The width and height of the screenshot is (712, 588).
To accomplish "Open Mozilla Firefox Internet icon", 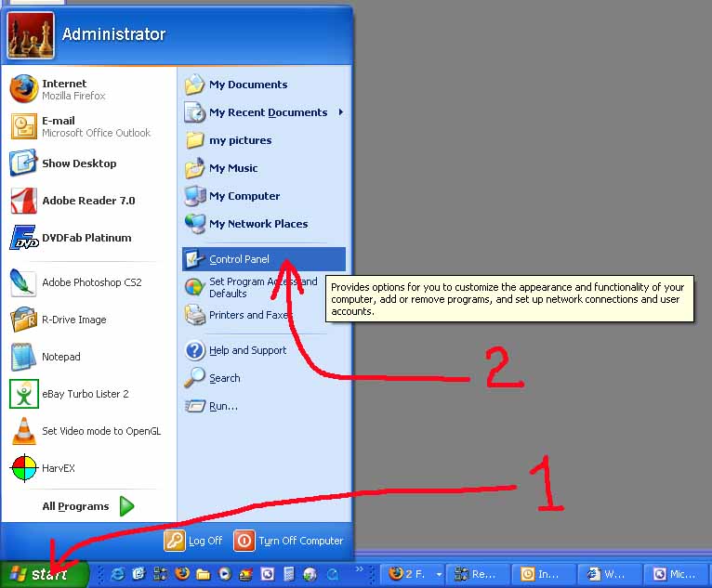I will tap(23, 89).
